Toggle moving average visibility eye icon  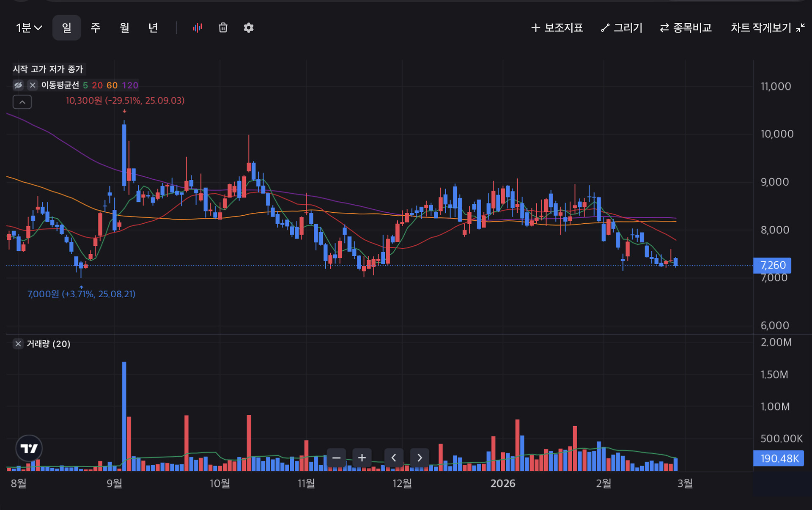[18, 85]
